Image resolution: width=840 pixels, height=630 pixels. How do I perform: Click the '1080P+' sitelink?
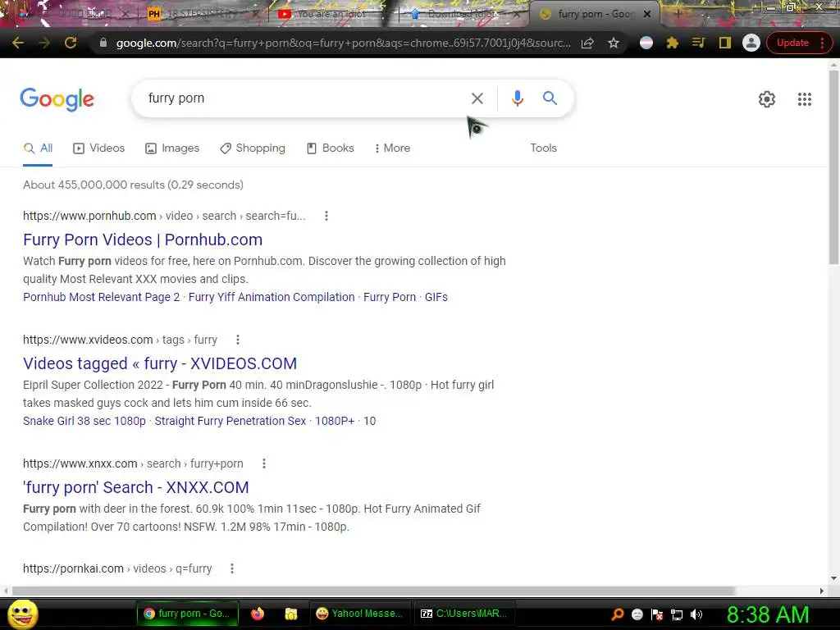pyautogui.click(x=335, y=421)
